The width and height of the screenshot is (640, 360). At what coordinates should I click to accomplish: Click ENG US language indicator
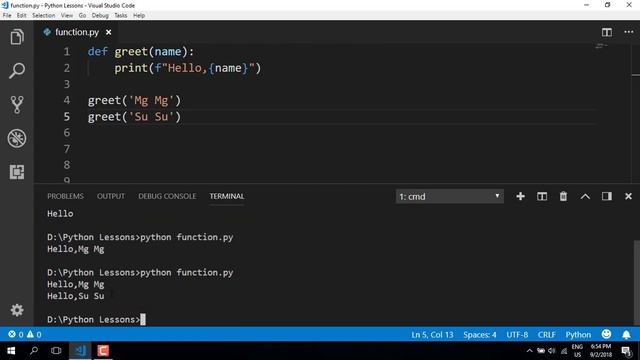[x=577, y=351]
